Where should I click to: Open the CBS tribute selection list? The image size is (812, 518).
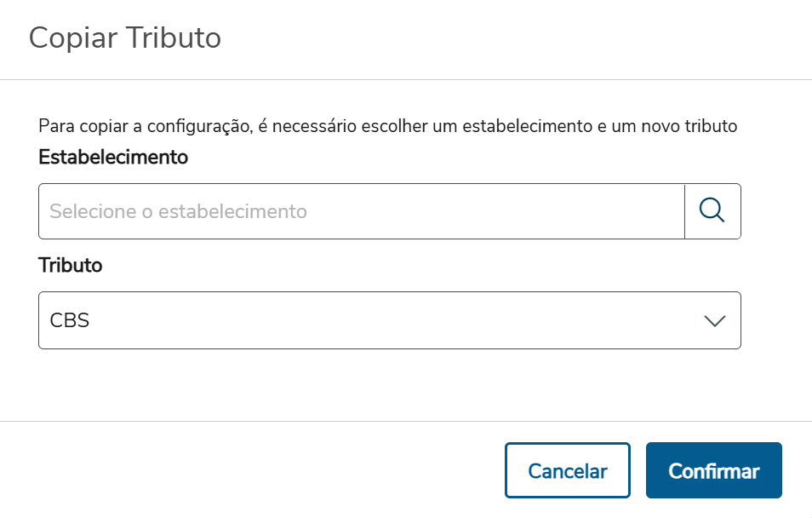[x=389, y=320]
